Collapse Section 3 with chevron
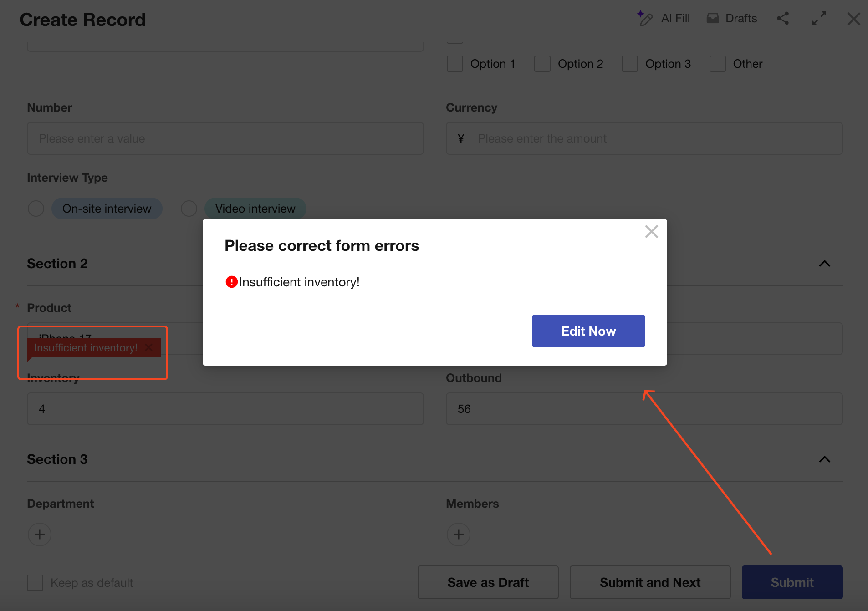The height and width of the screenshot is (611, 868). coord(824,459)
